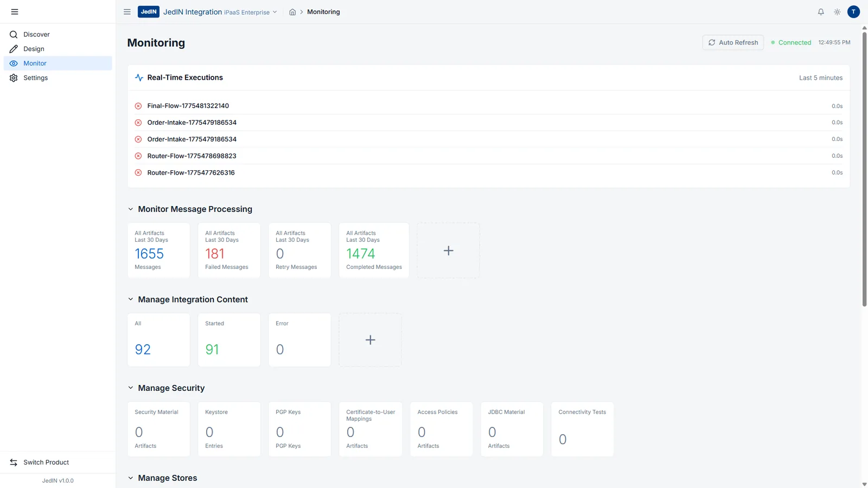
Task: Open the 181 Failed Messages tile
Action: tap(229, 251)
